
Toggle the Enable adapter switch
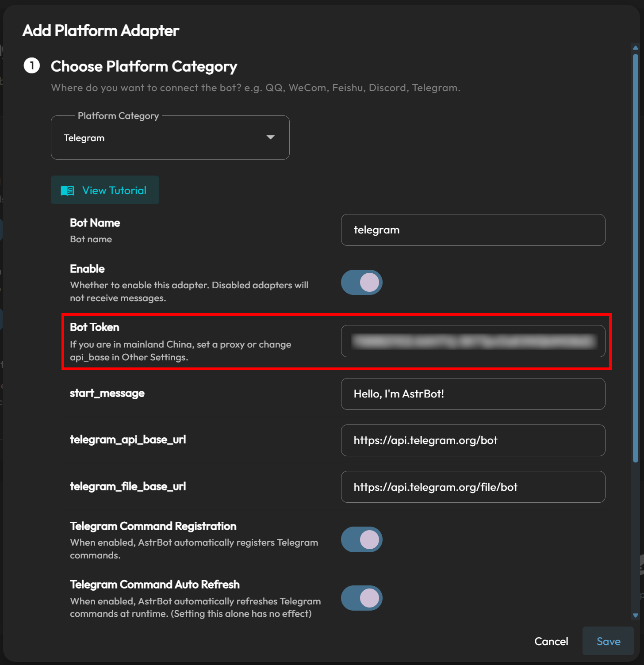pyautogui.click(x=362, y=283)
